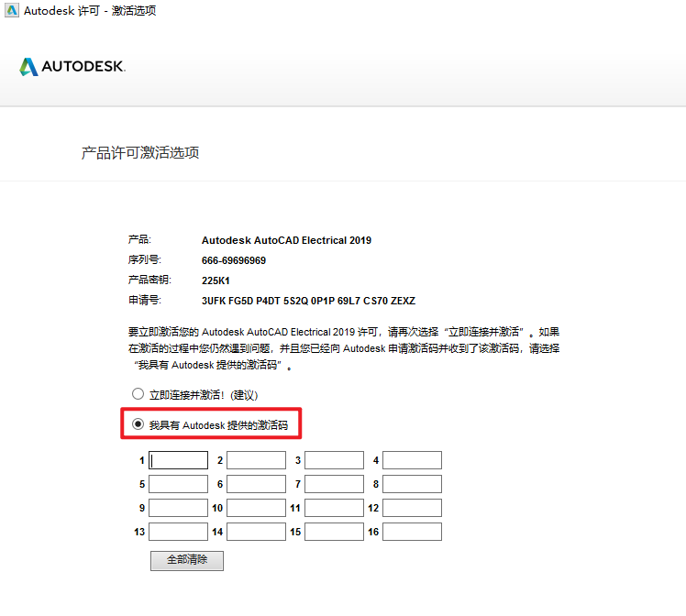The width and height of the screenshot is (686, 616).
Task: Click activation code field 4
Action: click(x=412, y=460)
